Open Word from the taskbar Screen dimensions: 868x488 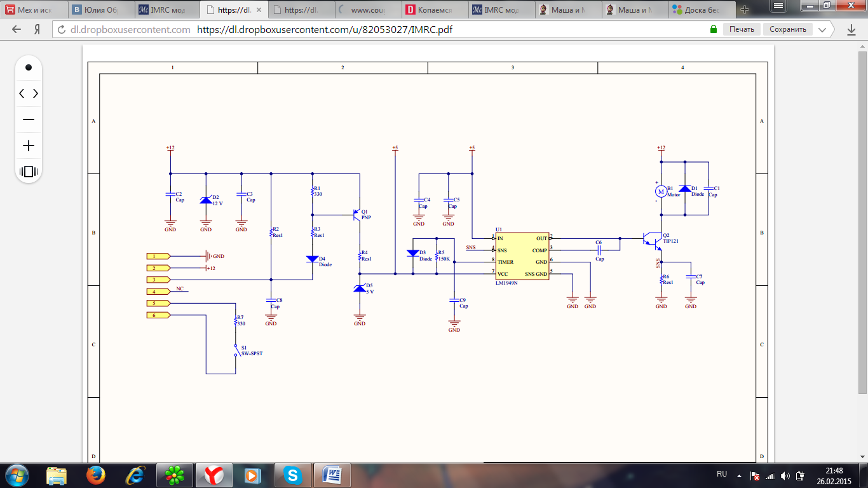point(332,475)
